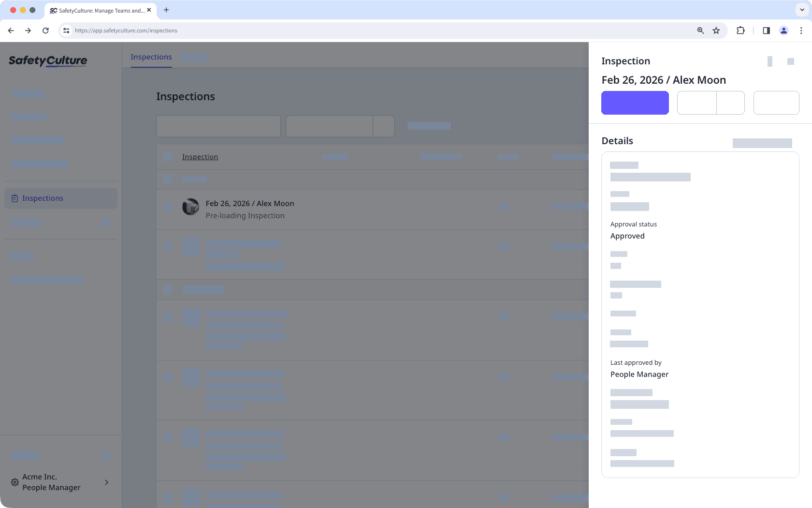This screenshot has width=812, height=508.
Task: Reload the current page
Action: point(45,30)
